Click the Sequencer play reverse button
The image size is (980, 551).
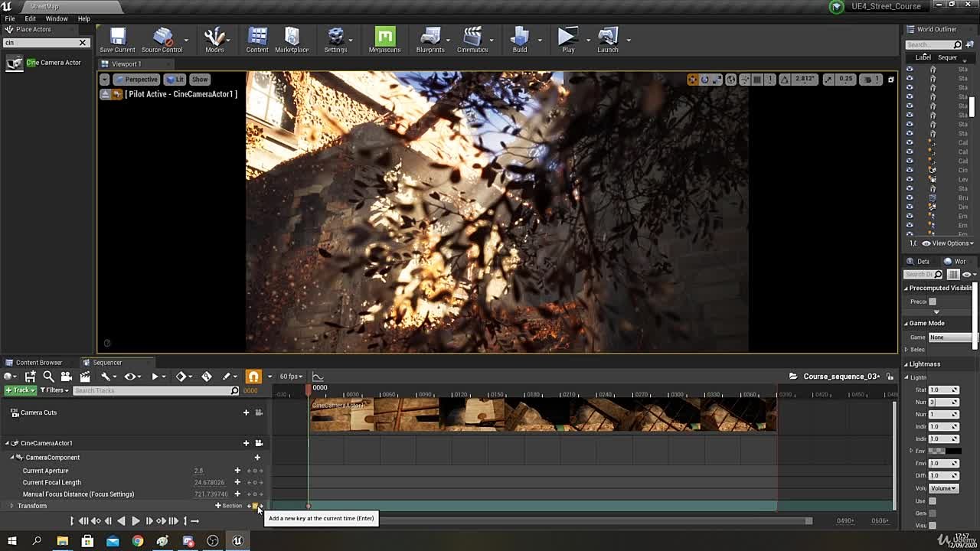[x=121, y=521]
